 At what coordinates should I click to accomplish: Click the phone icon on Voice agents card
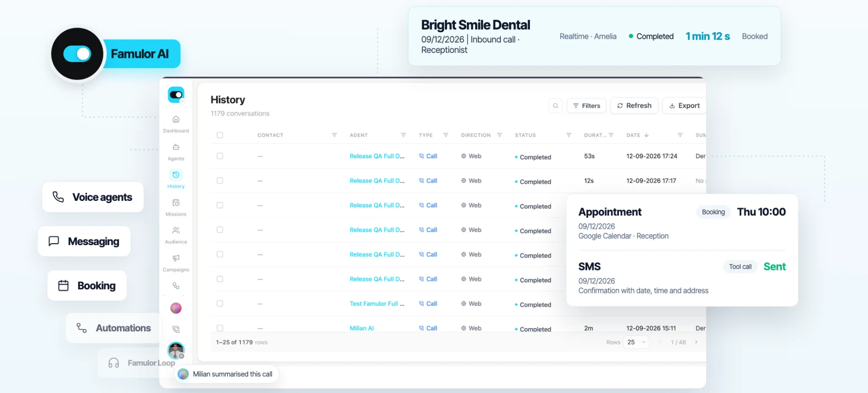pos(58,197)
